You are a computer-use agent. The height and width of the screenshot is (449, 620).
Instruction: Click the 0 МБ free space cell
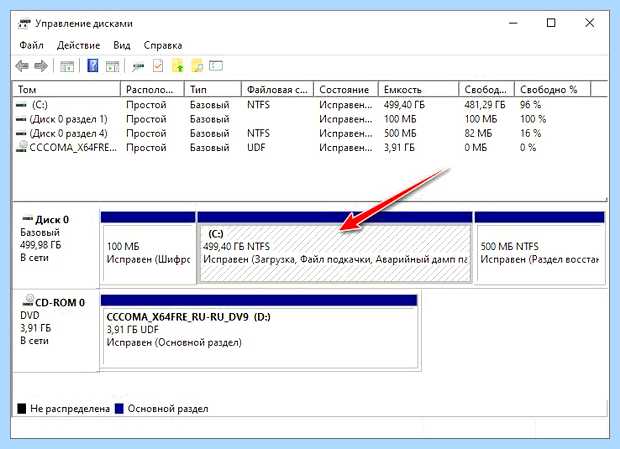(x=476, y=148)
